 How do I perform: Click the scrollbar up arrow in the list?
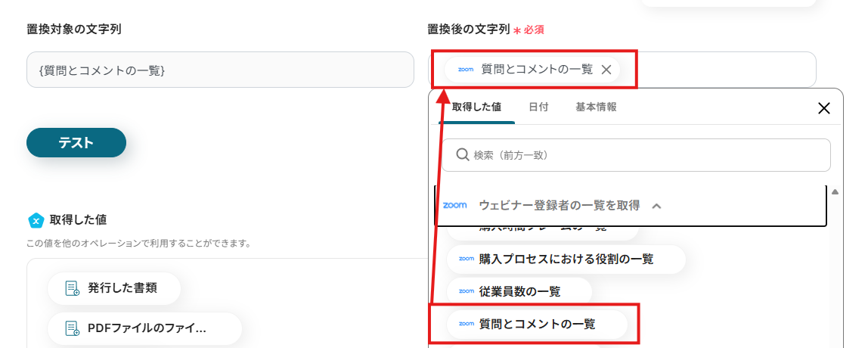835,191
